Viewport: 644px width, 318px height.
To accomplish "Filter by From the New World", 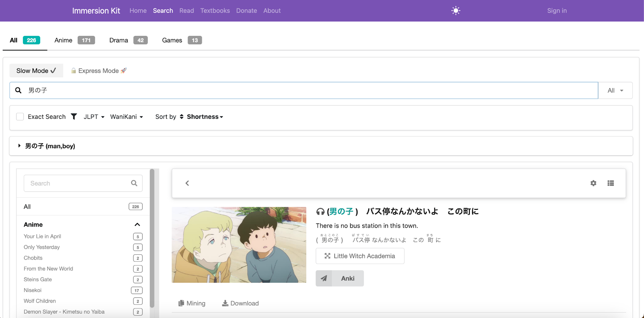I will coord(83,268).
